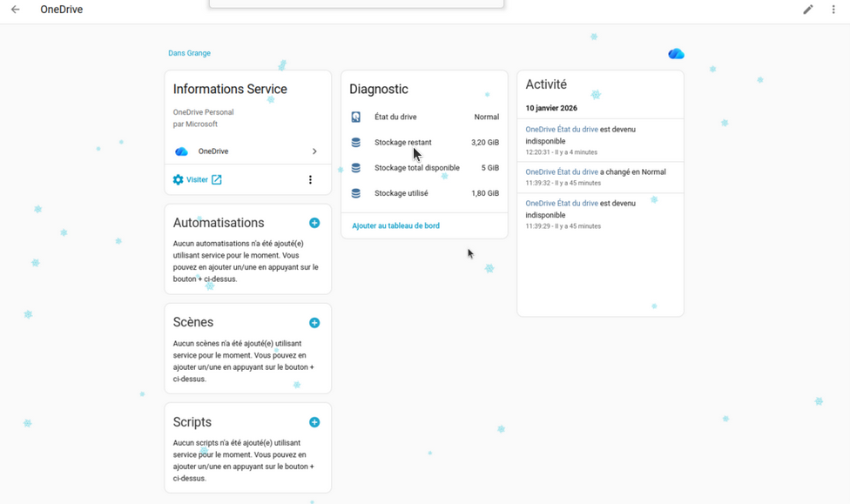The height and width of the screenshot is (504, 850).
Task: Expand the OneDrive row chevron
Action: 314,151
